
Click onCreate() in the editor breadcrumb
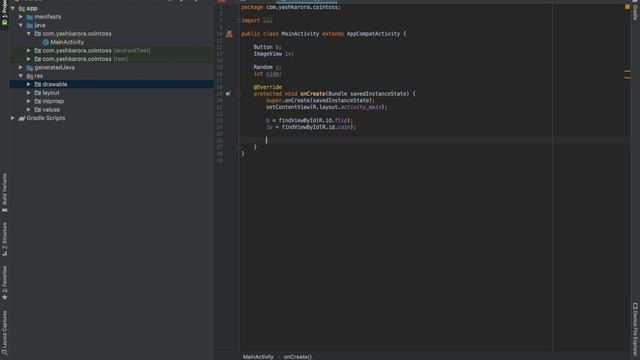[298, 357]
